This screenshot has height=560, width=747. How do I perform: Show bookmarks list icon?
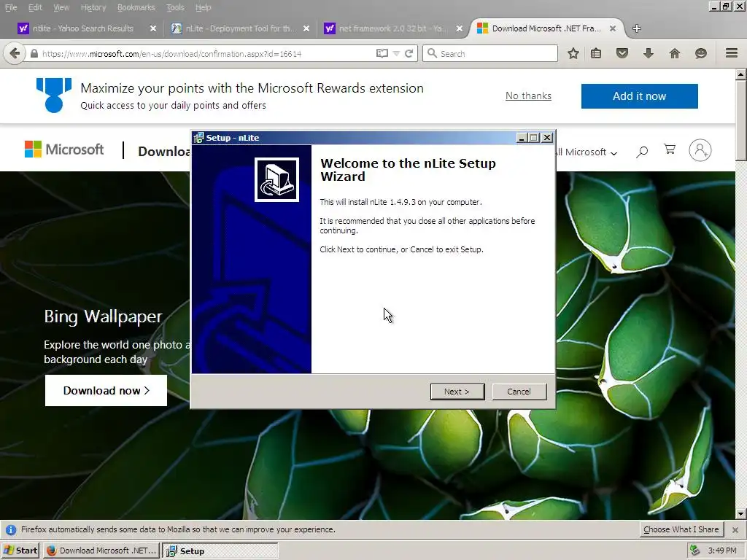596,53
